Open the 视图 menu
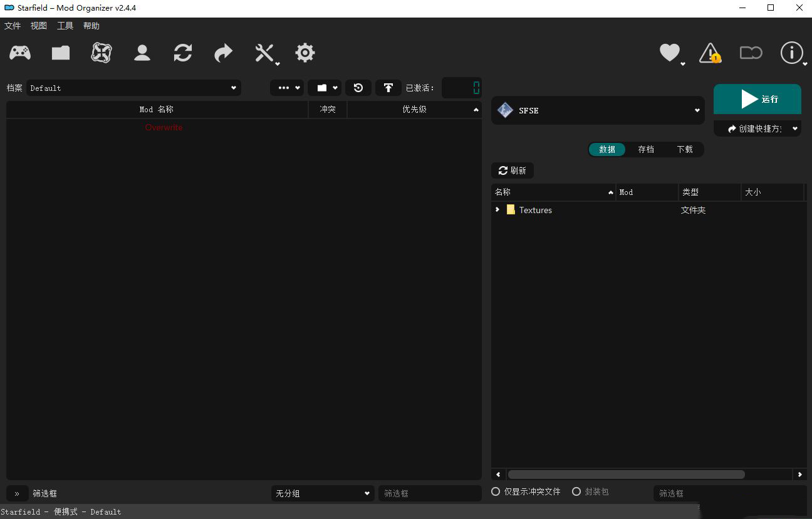 pos(39,26)
